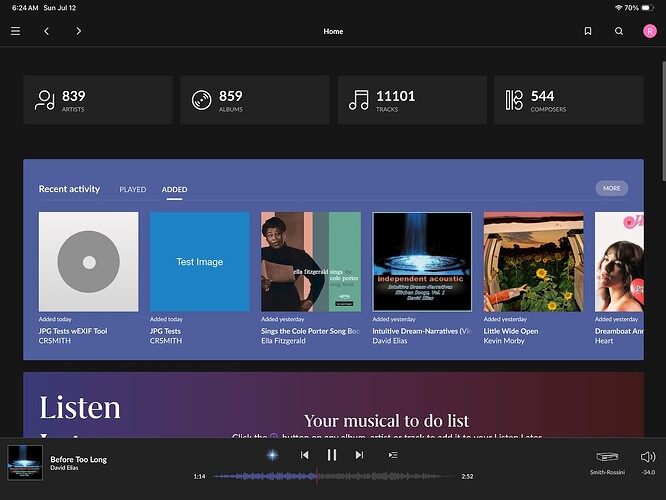This screenshot has height=500, width=666.
Task: Open bookmarks icon in top bar
Action: pos(588,31)
